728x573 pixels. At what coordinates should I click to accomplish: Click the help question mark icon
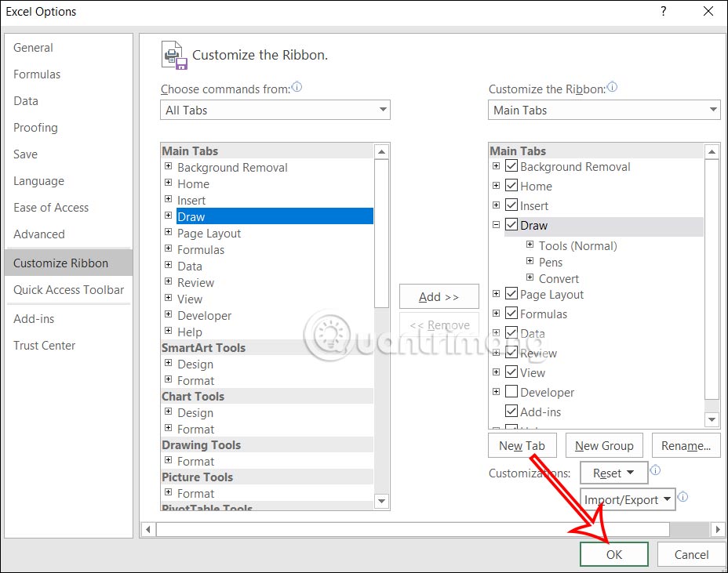pos(664,11)
